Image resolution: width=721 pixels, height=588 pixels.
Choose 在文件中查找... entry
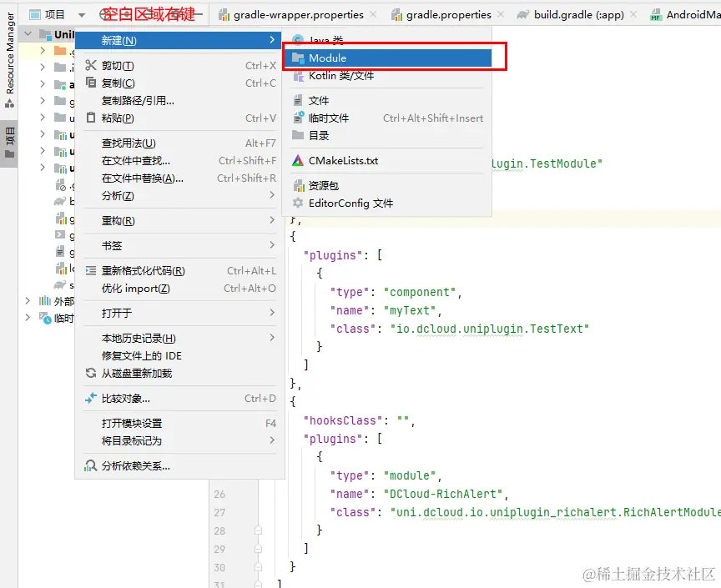(x=179, y=161)
